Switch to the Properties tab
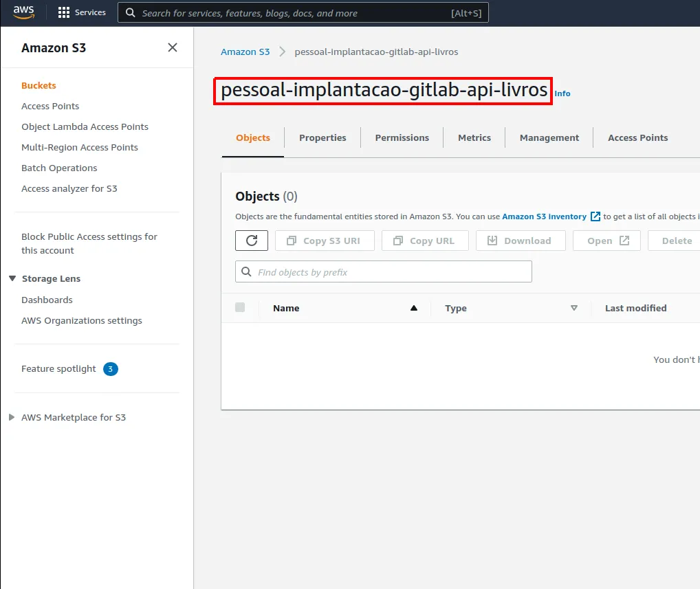Viewport: 700px width, 589px height. click(322, 137)
